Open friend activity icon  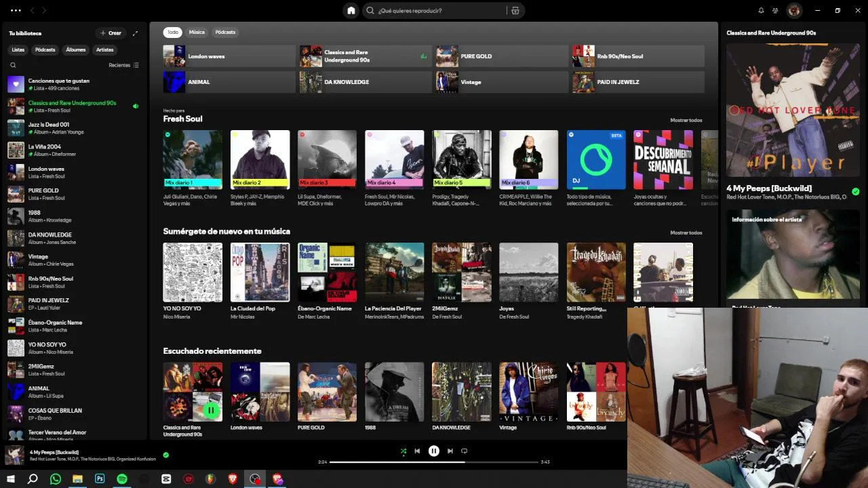(x=776, y=10)
